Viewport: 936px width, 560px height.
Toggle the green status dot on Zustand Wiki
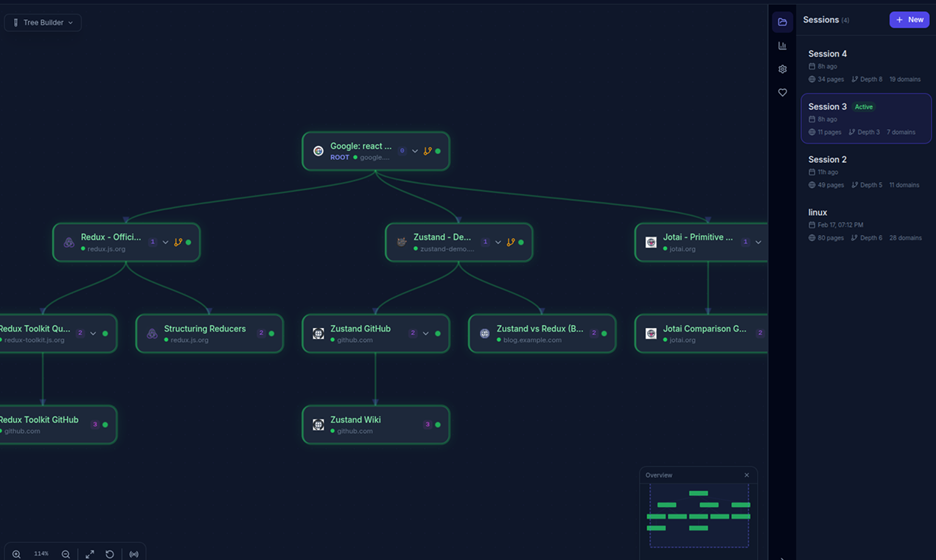pyautogui.click(x=439, y=424)
